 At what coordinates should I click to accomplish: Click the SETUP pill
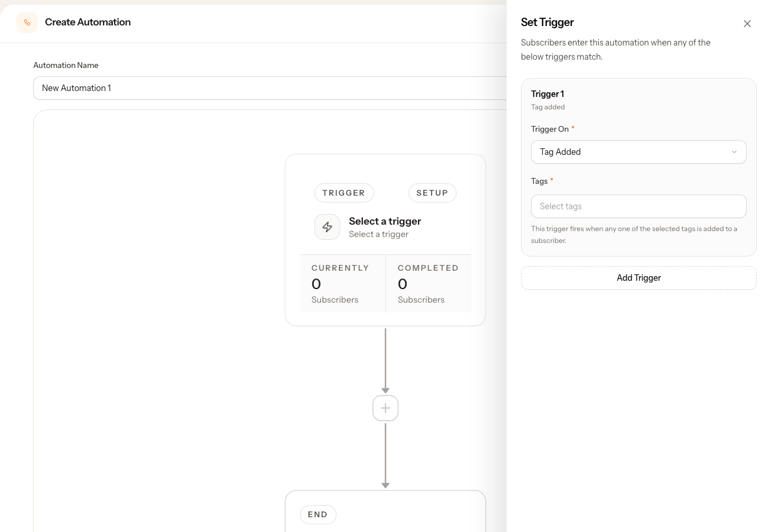point(432,193)
